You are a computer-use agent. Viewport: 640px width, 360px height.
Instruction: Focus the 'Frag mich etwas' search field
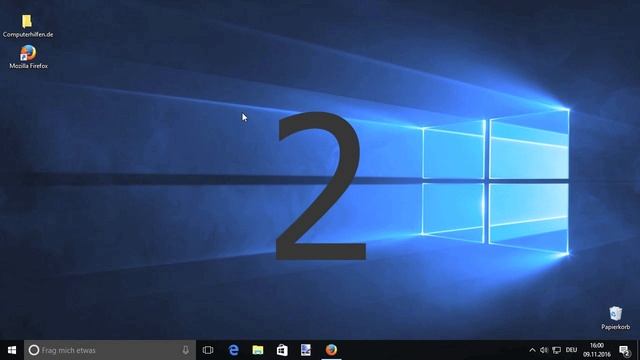click(110, 350)
